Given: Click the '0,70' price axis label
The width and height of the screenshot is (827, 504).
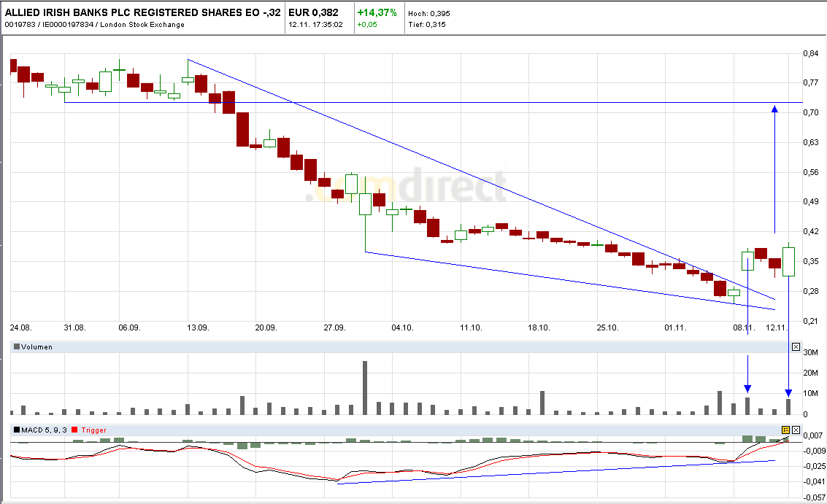Looking at the screenshot, I should 811,112.
